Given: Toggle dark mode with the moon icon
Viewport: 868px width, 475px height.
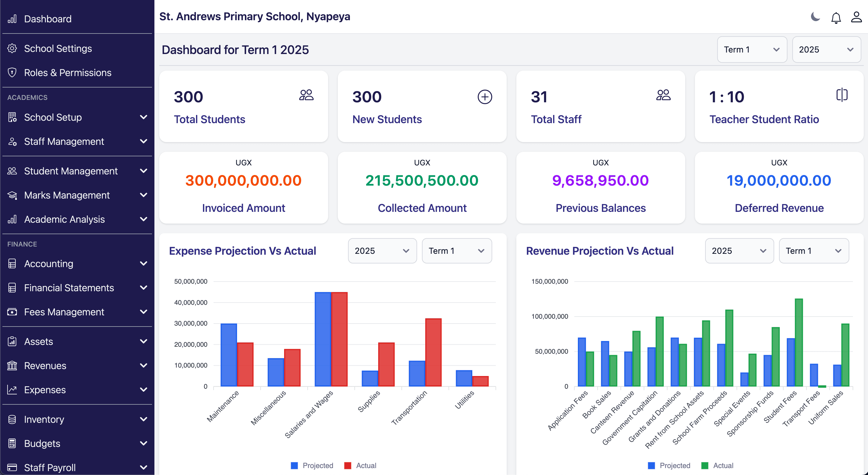Looking at the screenshot, I should [815, 17].
